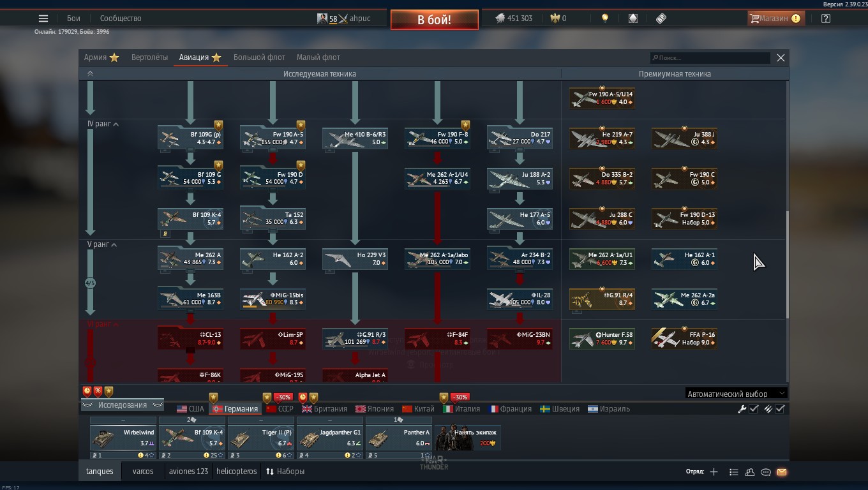Open the Автоматический выбор dropdown
868x490 pixels.
point(736,394)
